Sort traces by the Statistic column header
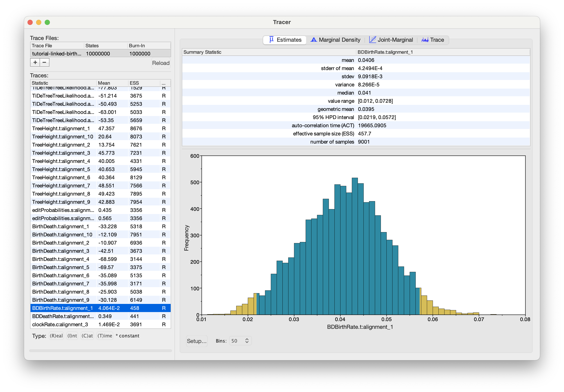The height and width of the screenshot is (392, 564). click(63, 83)
